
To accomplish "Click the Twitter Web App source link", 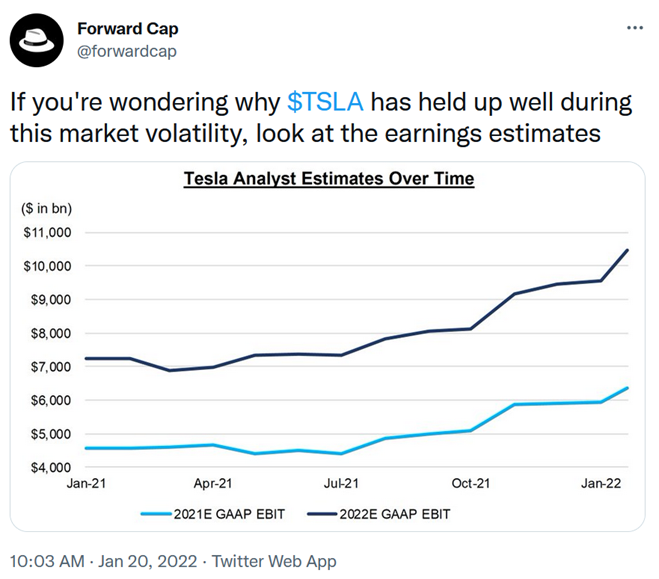I will coord(275,561).
